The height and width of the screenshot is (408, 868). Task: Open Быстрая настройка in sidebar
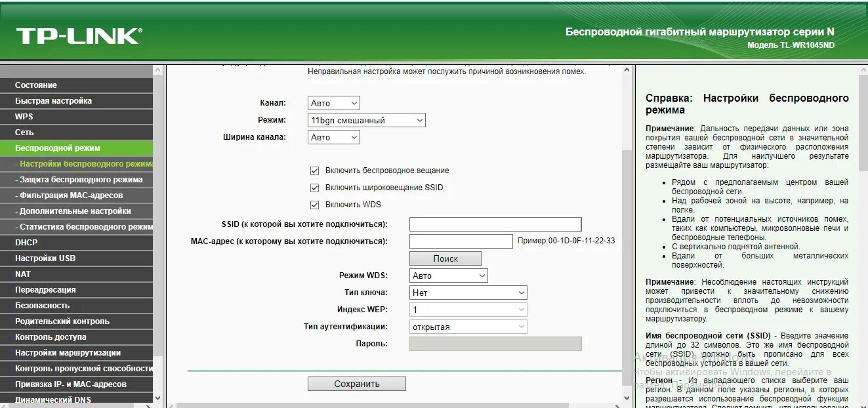[76, 101]
